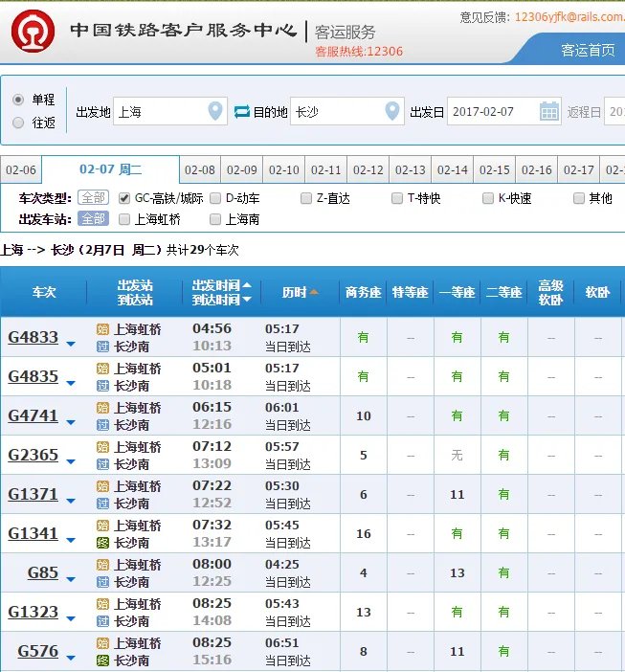Expand stop details arrow for G1371
This screenshot has width=625, height=672.
point(71,501)
